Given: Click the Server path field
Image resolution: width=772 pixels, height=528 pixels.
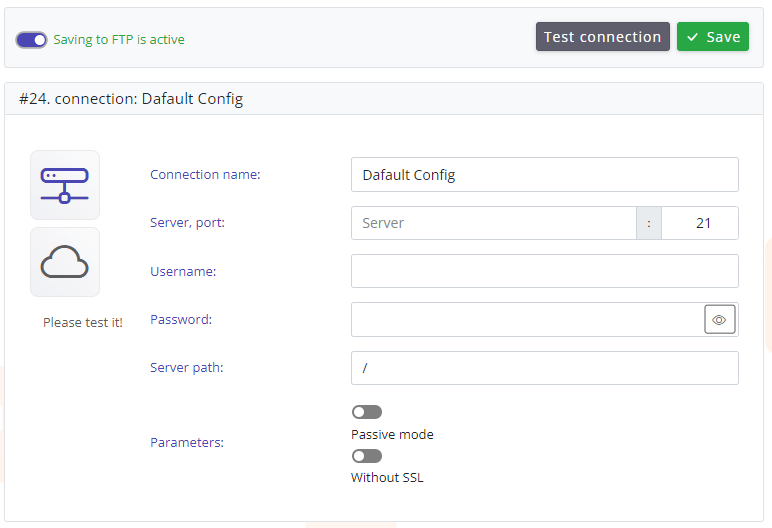Looking at the screenshot, I should click(544, 368).
